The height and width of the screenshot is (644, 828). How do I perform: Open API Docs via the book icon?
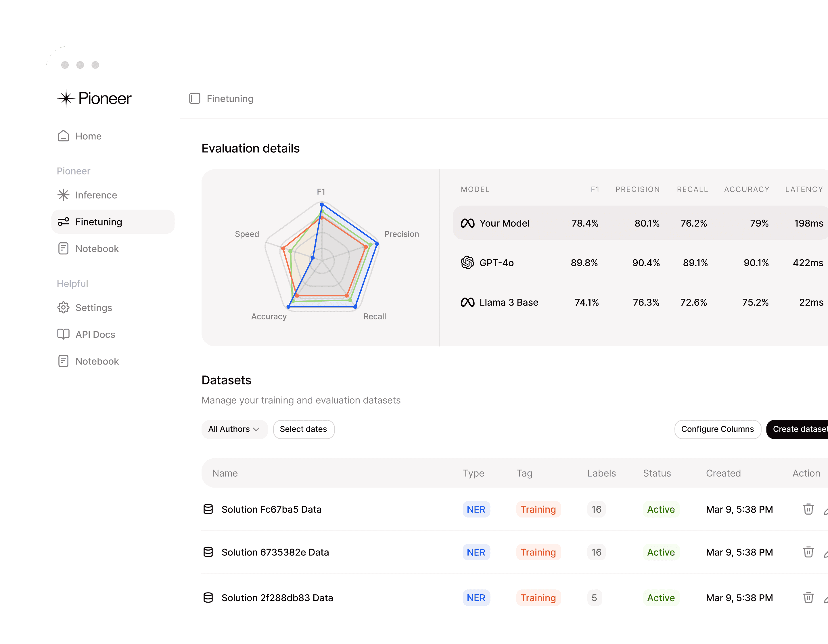coord(63,334)
